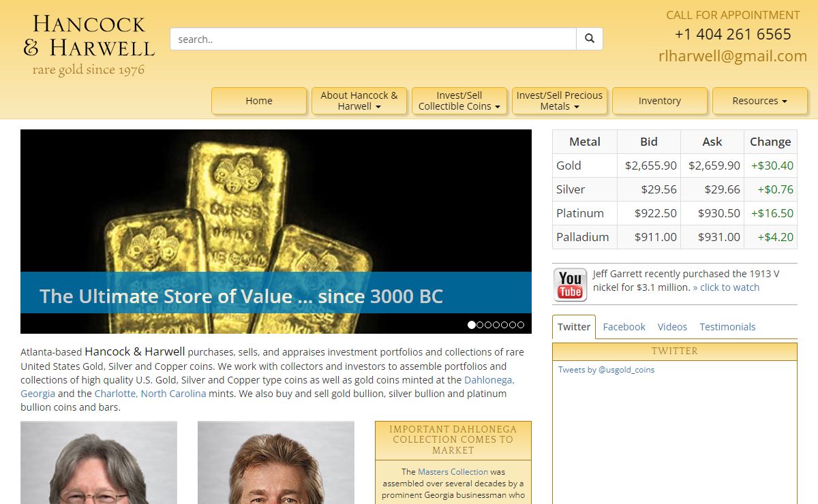Click the Ask column header
Image resolution: width=818 pixels, height=504 pixels.
pos(712,142)
